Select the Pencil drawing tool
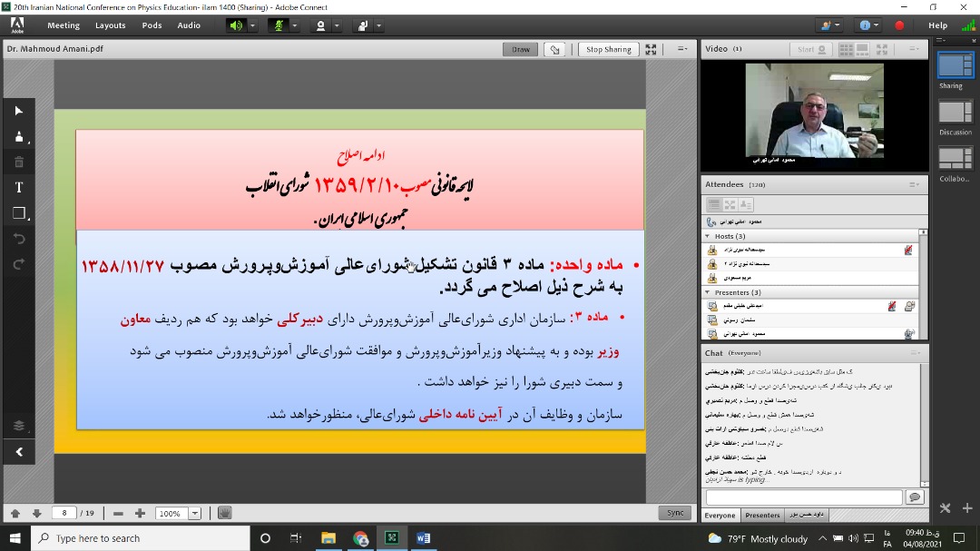This screenshot has width=980, height=551. pos(18,136)
